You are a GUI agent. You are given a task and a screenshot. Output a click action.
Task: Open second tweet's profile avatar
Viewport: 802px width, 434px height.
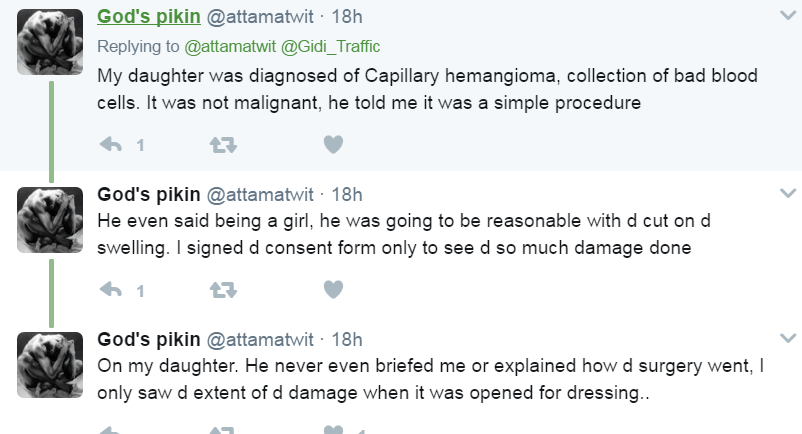[x=50, y=220]
